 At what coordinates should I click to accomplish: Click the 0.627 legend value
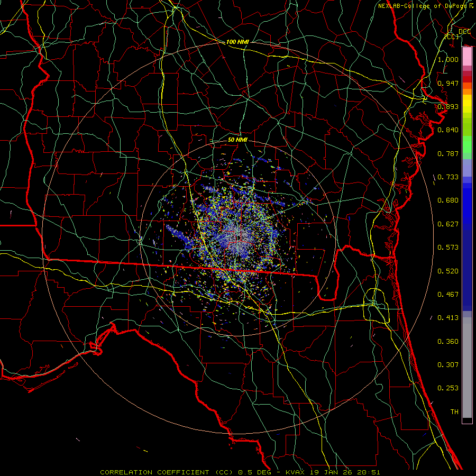448,224
